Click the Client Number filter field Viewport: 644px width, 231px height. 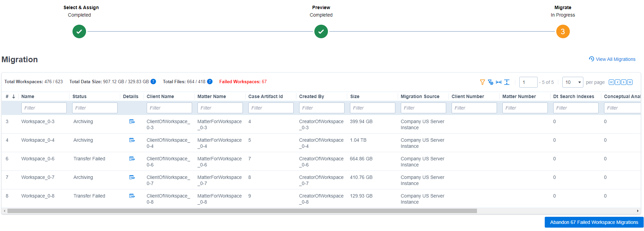pos(474,108)
